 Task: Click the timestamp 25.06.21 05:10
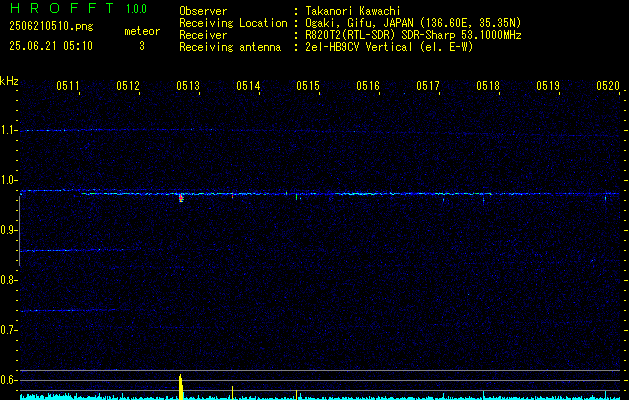click(x=51, y=46)
